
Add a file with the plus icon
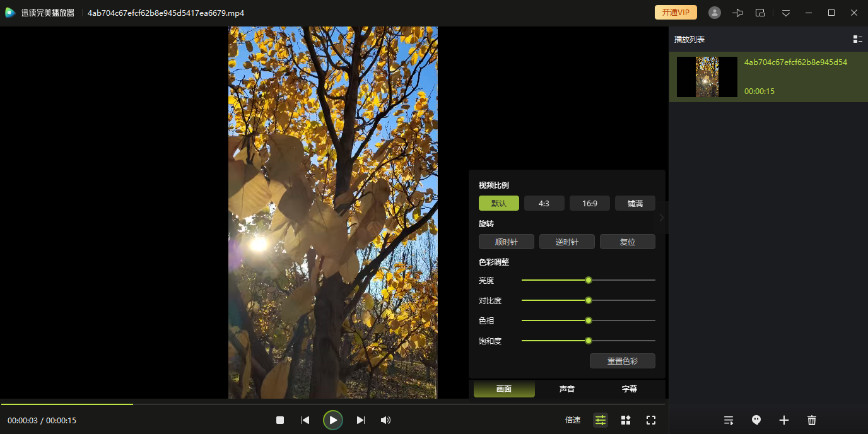(784, 420)
